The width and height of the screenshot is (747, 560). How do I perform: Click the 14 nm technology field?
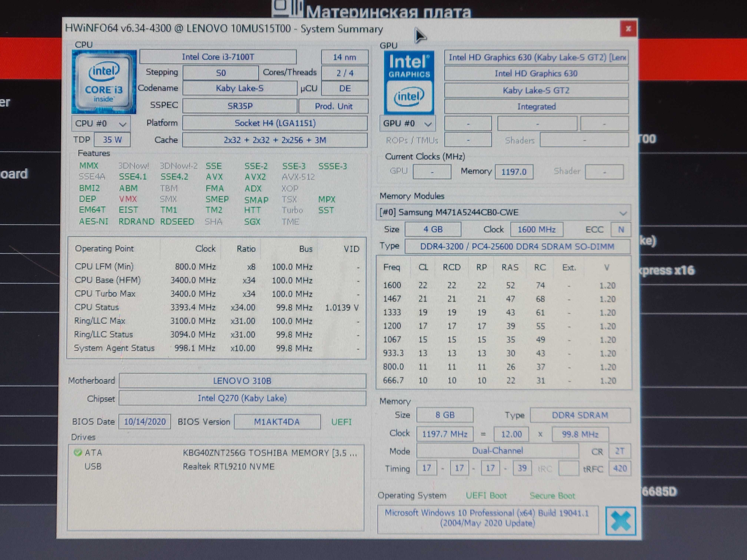(x=344, y=57)
